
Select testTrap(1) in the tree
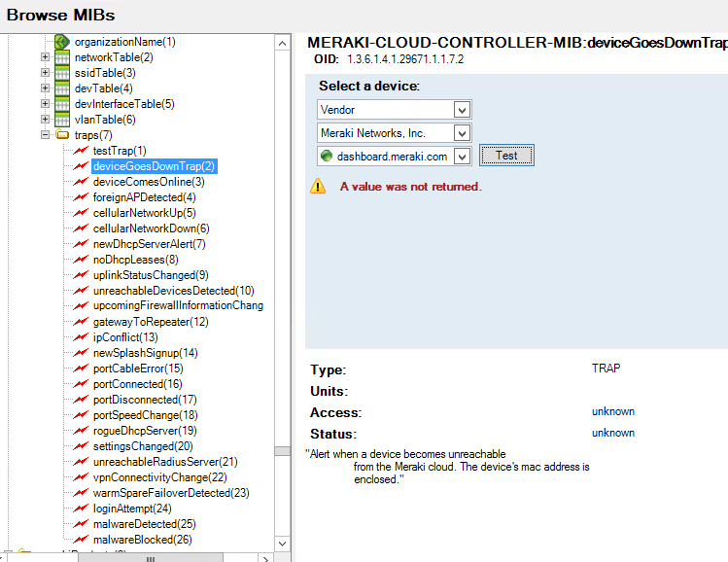pos(120,151)
